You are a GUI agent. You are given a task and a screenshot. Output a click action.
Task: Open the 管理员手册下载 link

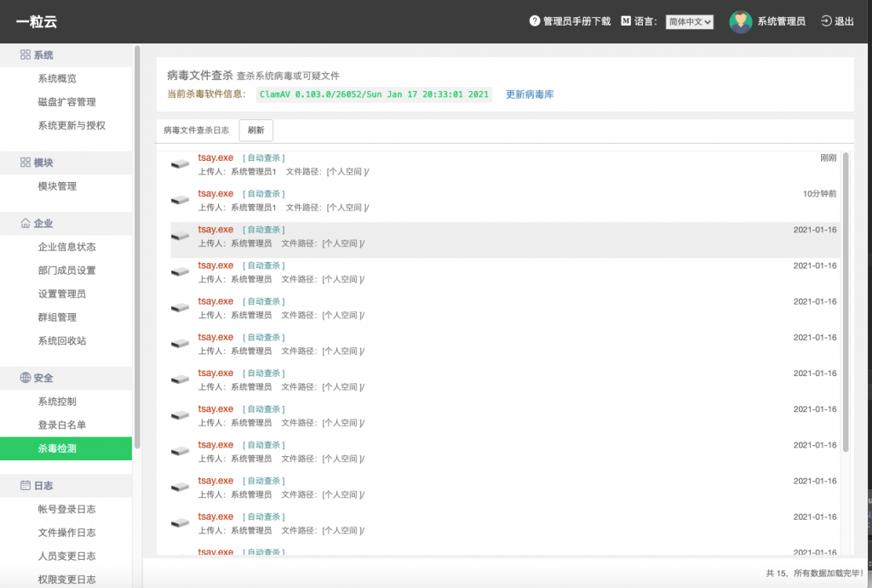point(577,21)
